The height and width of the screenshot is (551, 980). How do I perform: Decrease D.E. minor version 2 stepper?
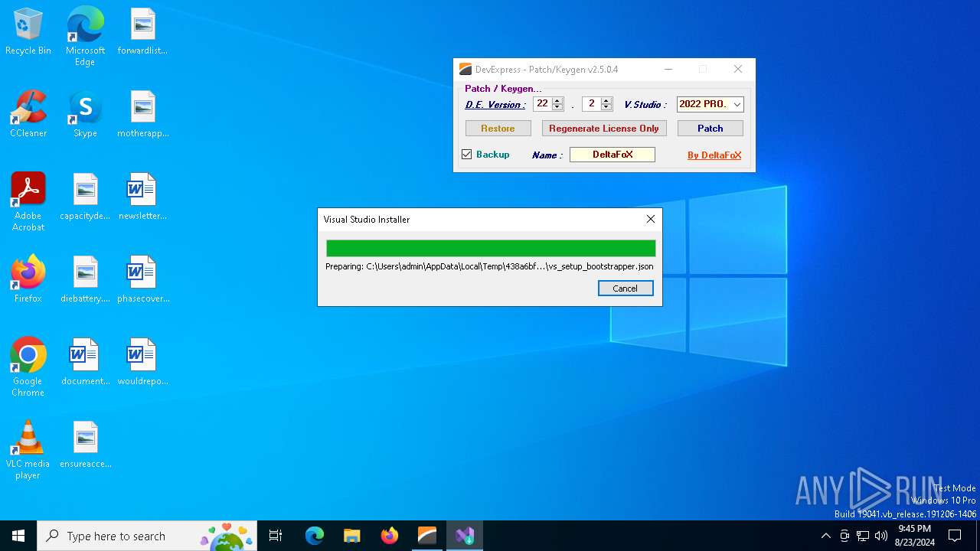[606, 107]
